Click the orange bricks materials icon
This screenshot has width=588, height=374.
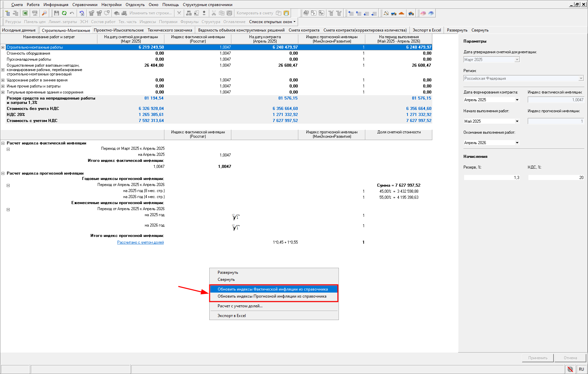[401, 13]
